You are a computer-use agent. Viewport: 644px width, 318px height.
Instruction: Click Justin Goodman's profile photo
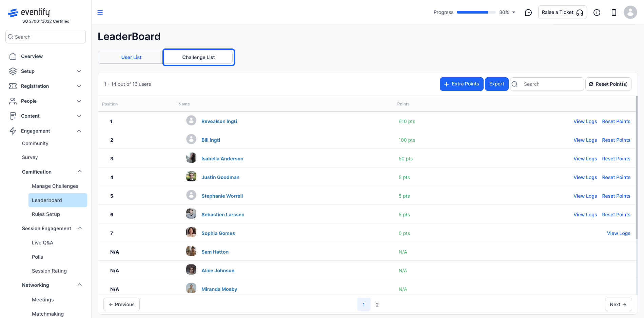point(191,176)
